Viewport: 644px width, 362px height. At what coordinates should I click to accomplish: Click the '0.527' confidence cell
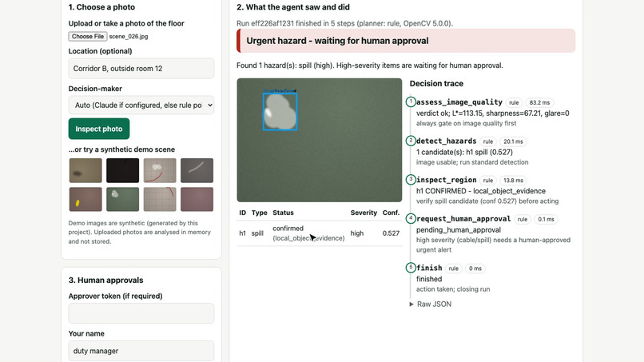(x=391, y=233)
